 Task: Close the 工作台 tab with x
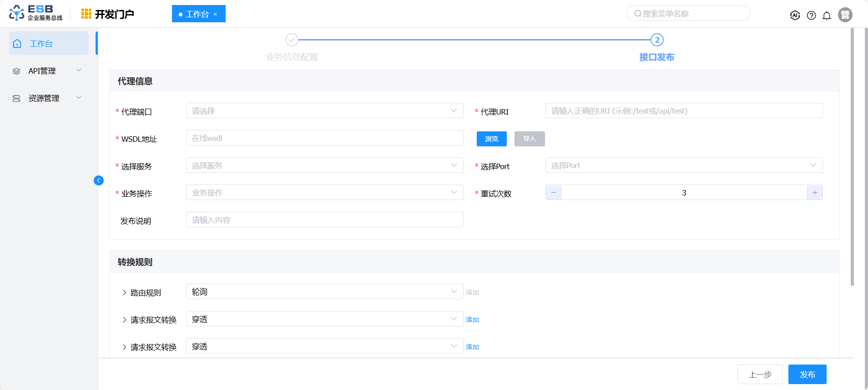(215, 15)
